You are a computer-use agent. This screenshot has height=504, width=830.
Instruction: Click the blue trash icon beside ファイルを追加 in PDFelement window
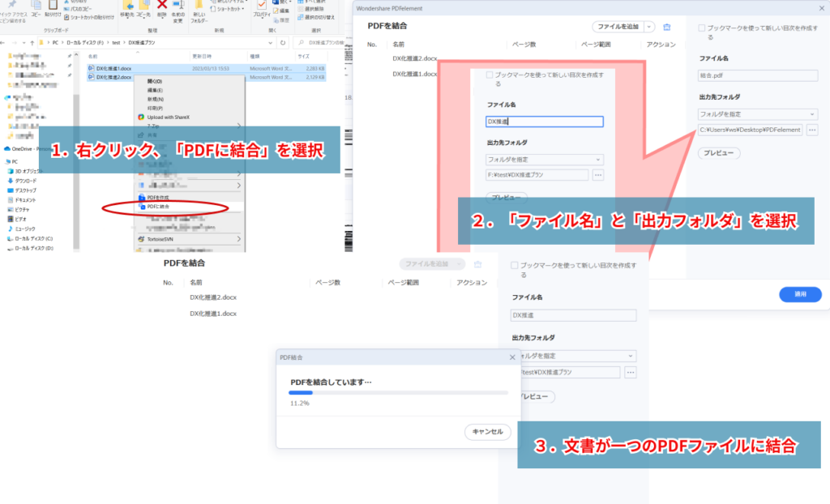click(667, 27)
